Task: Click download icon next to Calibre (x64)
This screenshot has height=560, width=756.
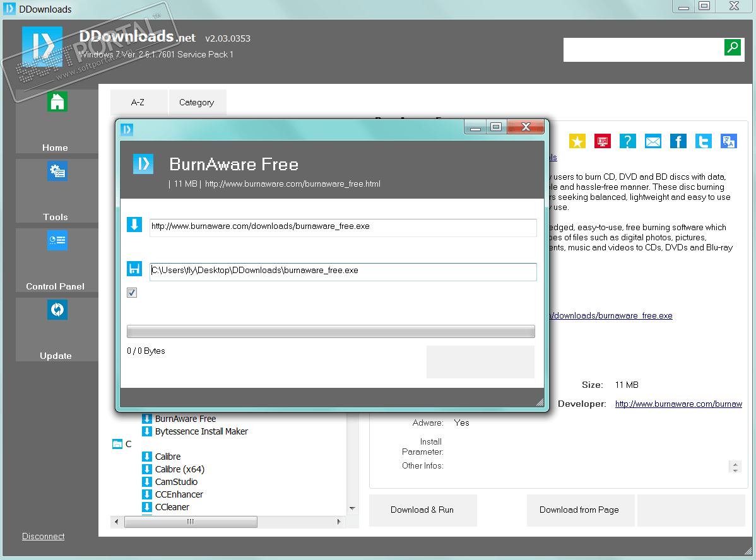Action: click(147, 469)
